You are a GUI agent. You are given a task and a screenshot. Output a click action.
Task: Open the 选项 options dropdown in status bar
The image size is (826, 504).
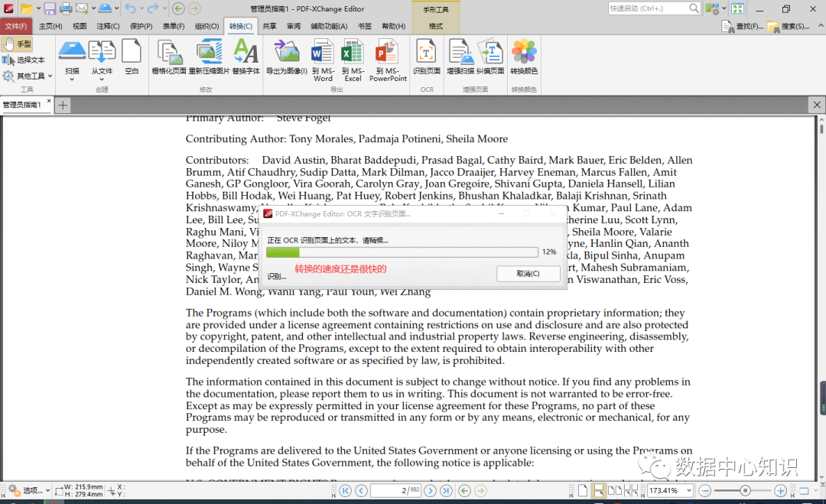click(28, 490)
